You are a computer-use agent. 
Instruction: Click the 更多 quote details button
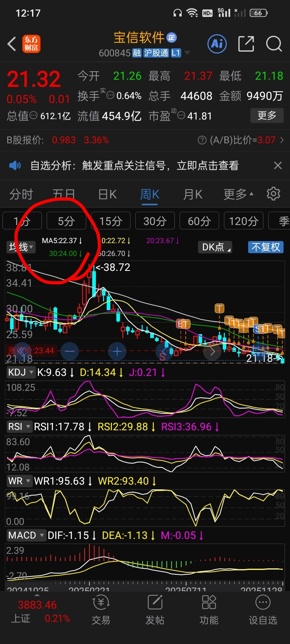(x=267, y=116)
